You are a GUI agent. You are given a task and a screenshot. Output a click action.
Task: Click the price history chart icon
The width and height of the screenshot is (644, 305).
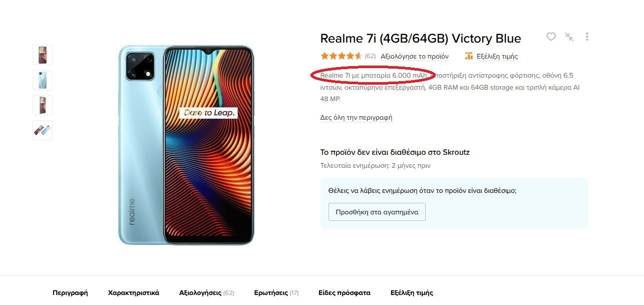(469, 56)
